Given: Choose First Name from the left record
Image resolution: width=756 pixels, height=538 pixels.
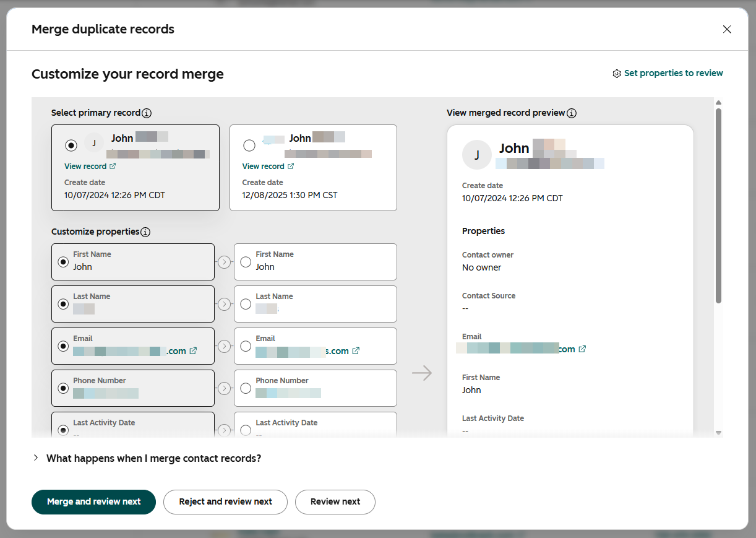Looking at the screenshot, I should pyautogui.click(x=63, y=262).
